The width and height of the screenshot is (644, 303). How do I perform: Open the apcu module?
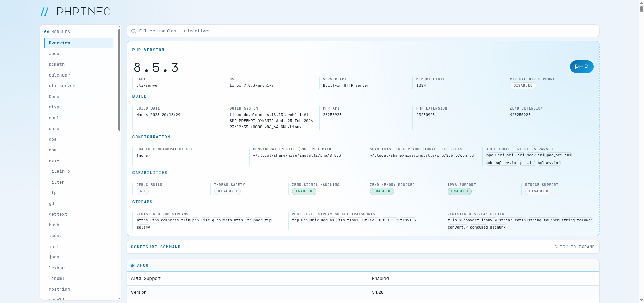click(79, 54)
